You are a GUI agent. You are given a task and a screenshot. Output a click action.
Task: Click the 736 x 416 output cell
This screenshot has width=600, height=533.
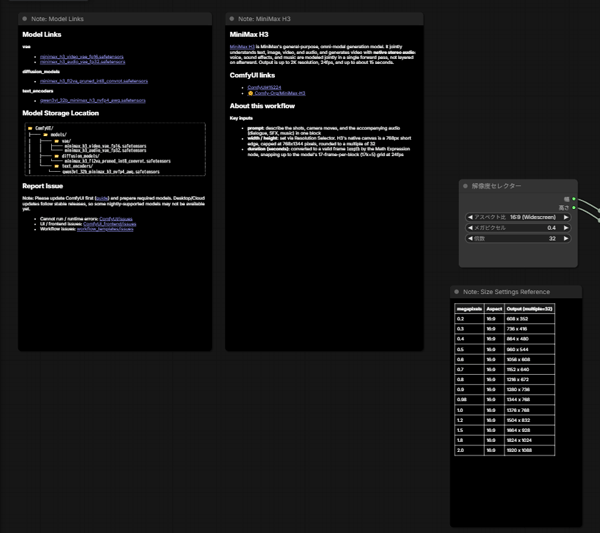coord(529,329)
